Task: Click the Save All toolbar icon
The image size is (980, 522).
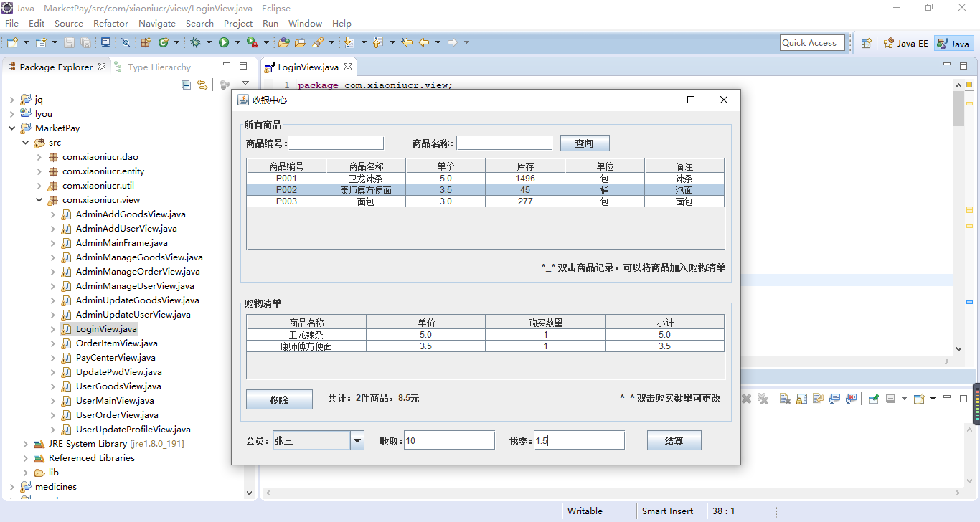Action: click(x=85, y=43)
